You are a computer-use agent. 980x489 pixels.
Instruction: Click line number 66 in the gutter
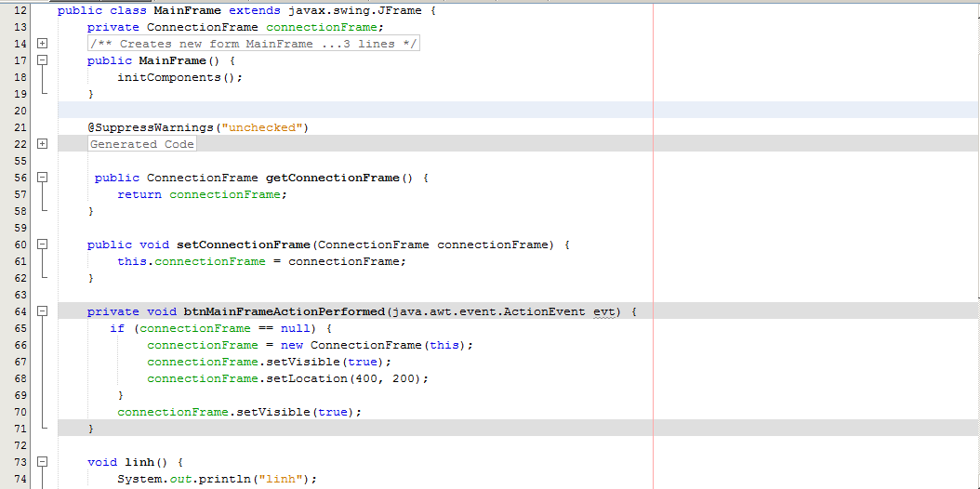point(20,345)
